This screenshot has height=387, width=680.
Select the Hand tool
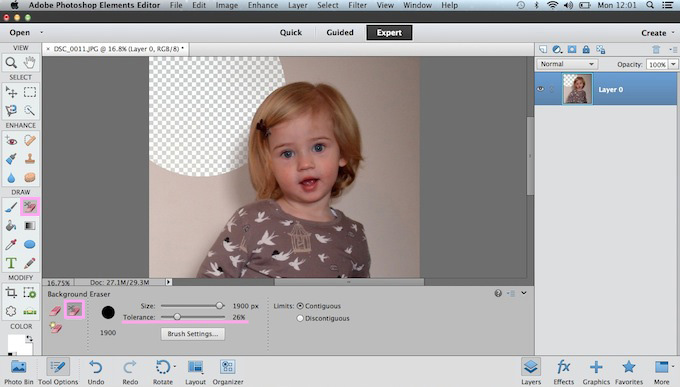(29, 63)
